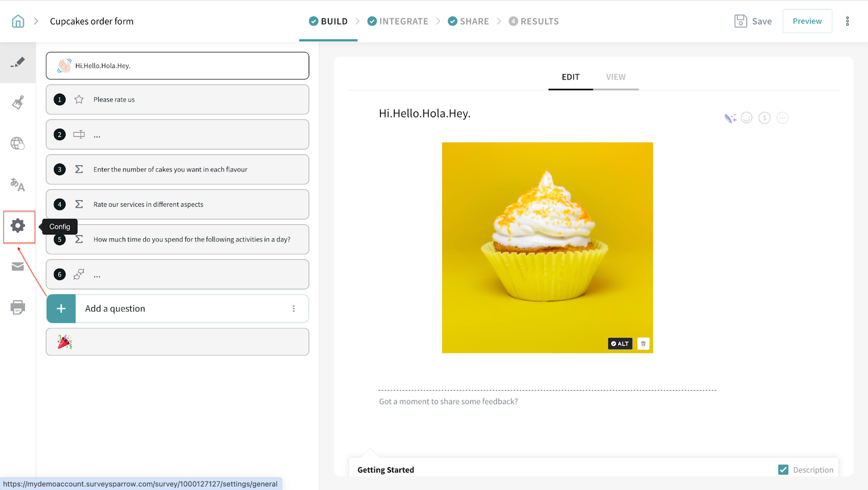The height and width of the screenshot is (490, 868).
Task: Open the email envelope sidebar icon
Action: point(18,266)
